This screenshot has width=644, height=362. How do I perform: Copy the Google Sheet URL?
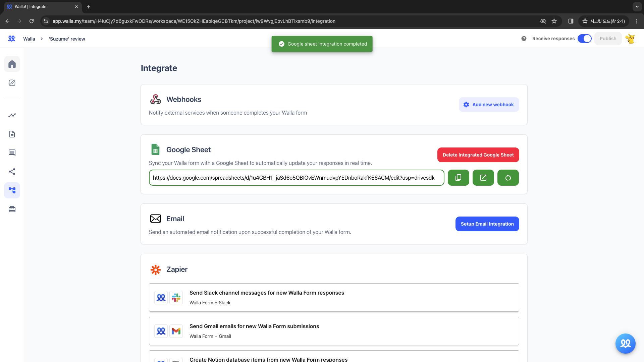tap(459, 178)
